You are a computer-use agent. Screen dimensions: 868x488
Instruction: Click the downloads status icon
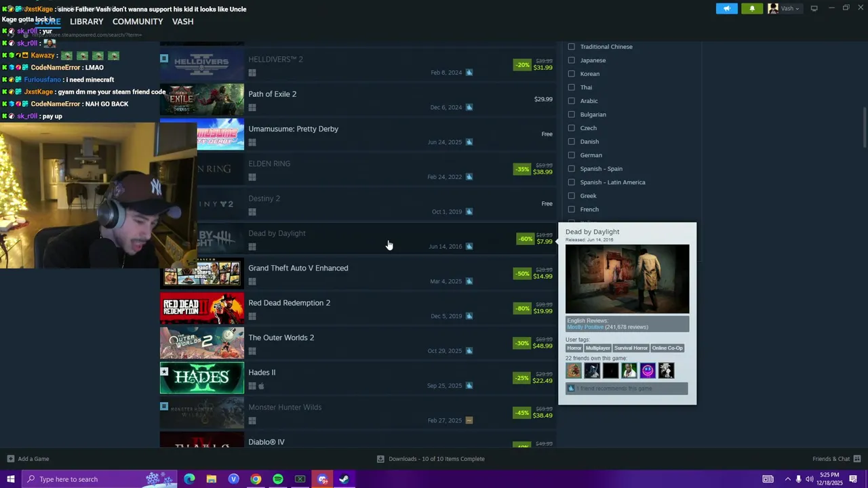(x=380, y=459)
